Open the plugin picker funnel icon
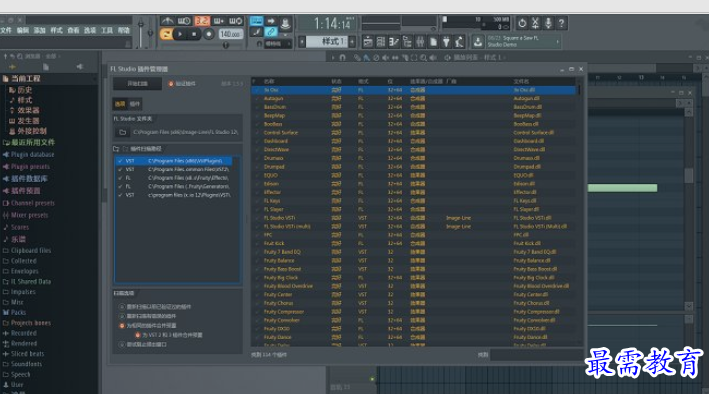This screenshot has height=394, width=709. (446, 42)
